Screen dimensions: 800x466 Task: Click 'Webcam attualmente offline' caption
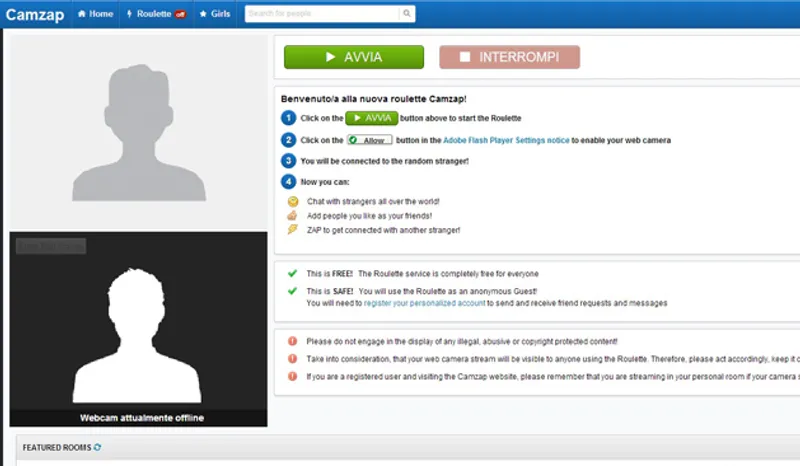pos(142,418)
